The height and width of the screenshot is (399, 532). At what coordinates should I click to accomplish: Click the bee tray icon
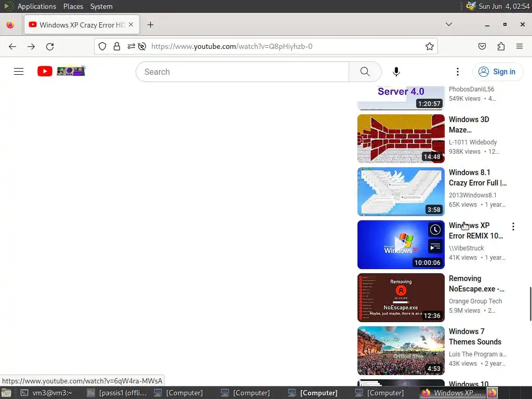[x=471, y=6]
